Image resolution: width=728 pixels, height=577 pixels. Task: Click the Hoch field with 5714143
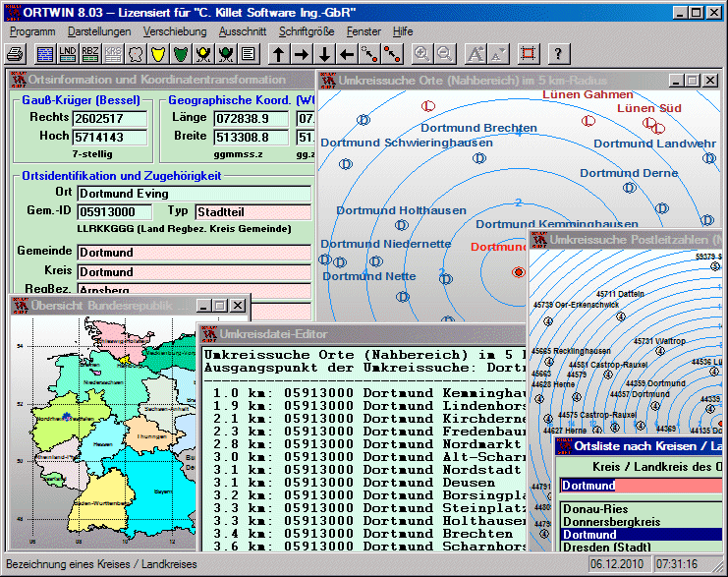coord(110,137)
